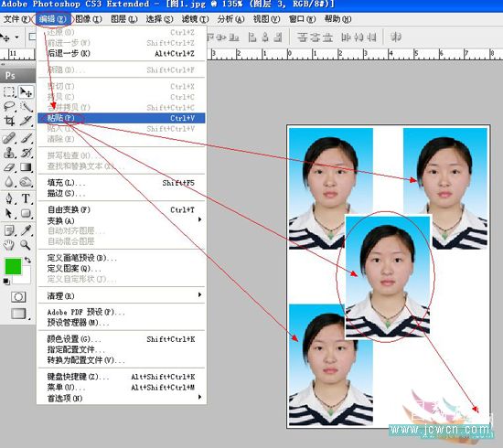
Task: Choose 描边 (S) stroke menu item
Action: coord(122,194)
